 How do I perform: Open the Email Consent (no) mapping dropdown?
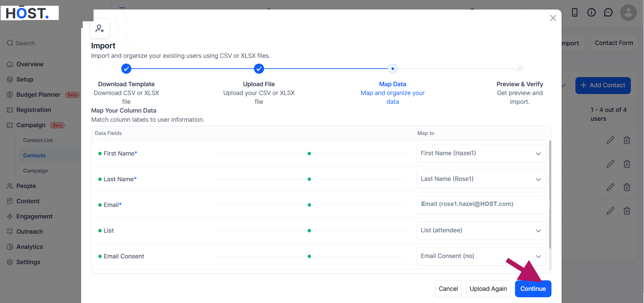[x=481, y=256]
